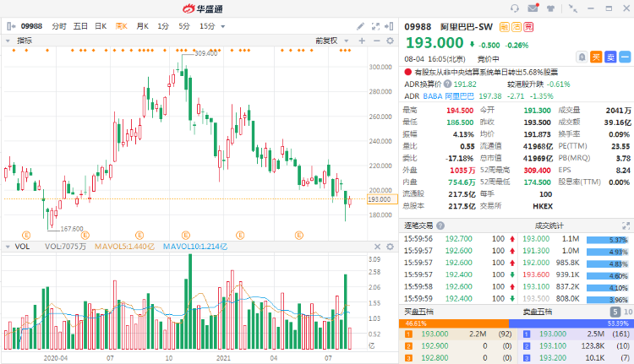Switch to 日K daily candlestick chart

point(101,26)
